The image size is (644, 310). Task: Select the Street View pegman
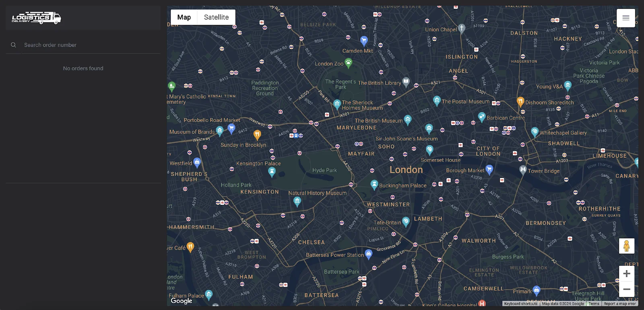pyautogui.click(x=627, y=246)
